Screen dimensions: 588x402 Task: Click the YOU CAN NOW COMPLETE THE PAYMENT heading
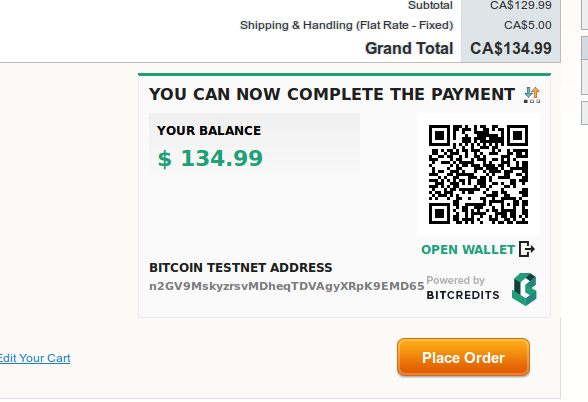click(332, 94)
